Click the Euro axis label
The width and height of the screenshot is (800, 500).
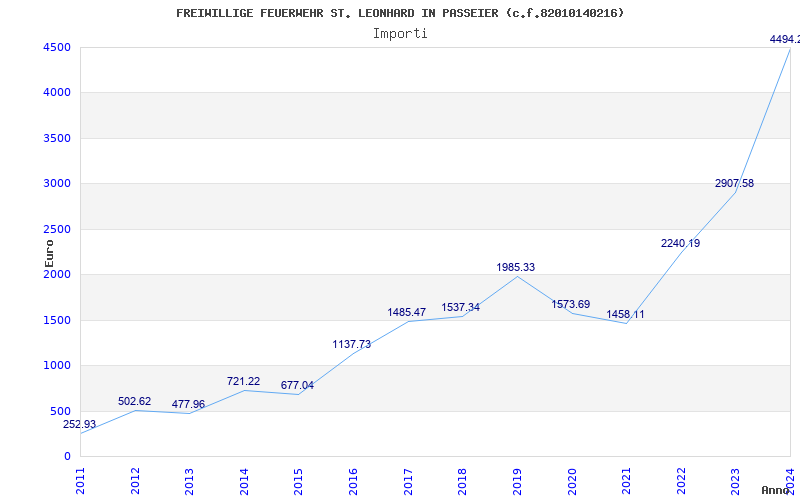pos(49,253)
